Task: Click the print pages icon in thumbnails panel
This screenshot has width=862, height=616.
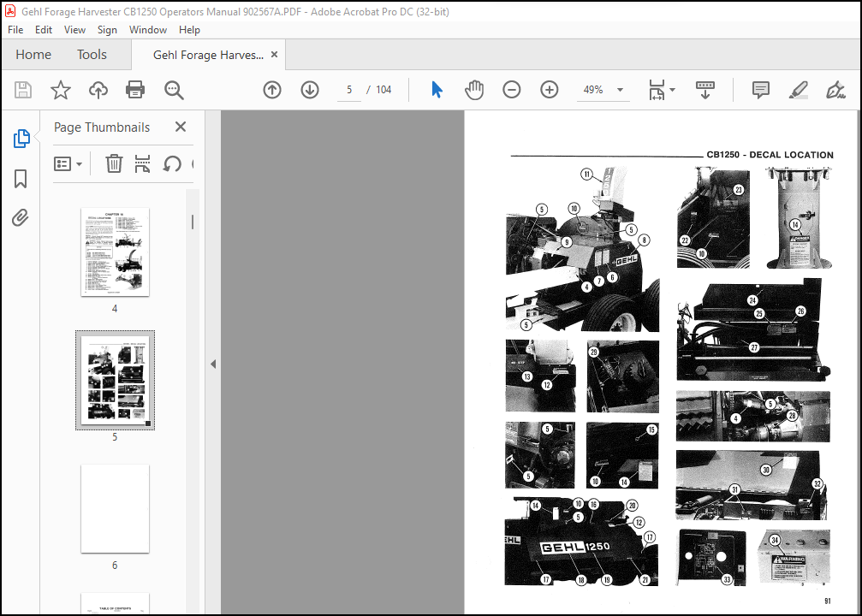Action: (x=142, y=163)
